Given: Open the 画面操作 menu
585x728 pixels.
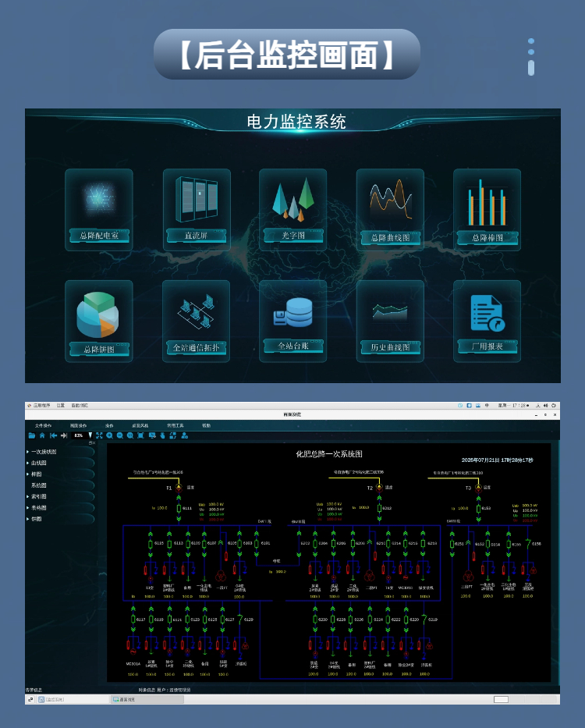Looking at the screenshot, I should tap(78, 425).
